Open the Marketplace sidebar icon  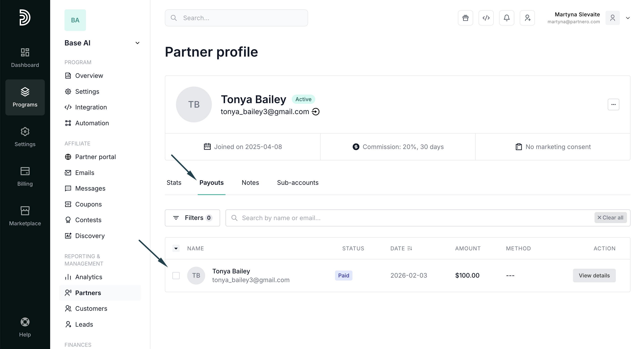click(x=25, y=216)
